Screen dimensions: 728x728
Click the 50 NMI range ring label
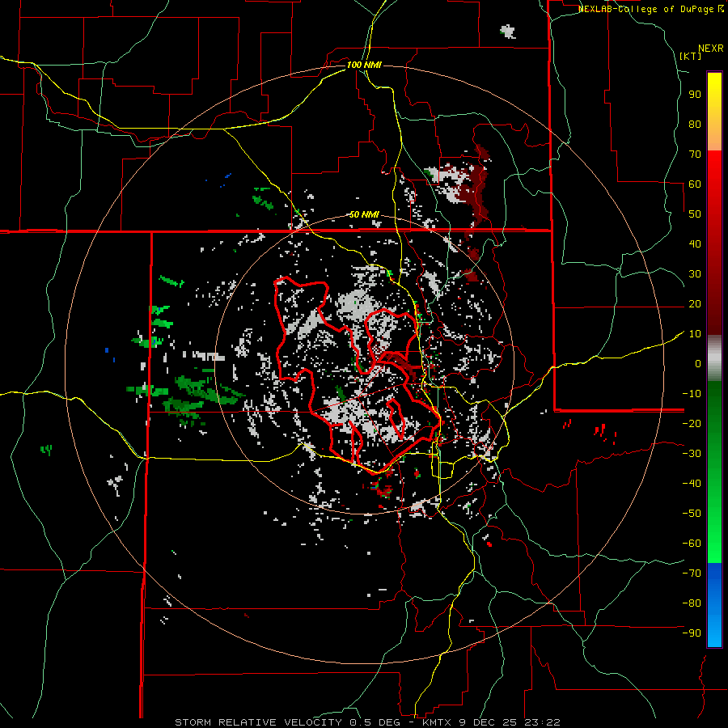tap(364, 214)
